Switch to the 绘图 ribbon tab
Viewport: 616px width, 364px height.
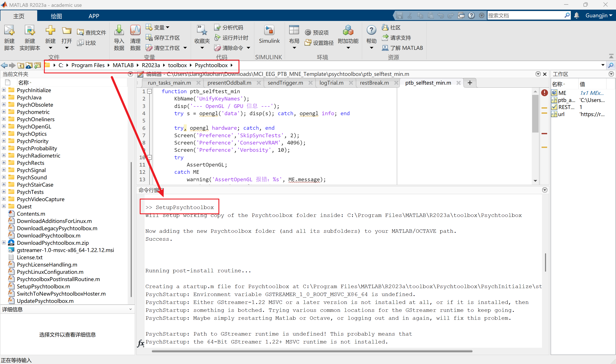click(56, 16)
